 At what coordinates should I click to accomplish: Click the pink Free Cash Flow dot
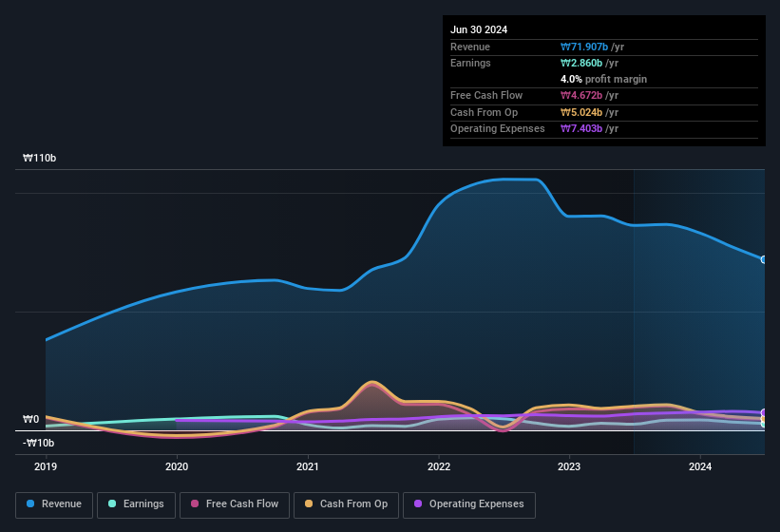(x=195, y=503)
